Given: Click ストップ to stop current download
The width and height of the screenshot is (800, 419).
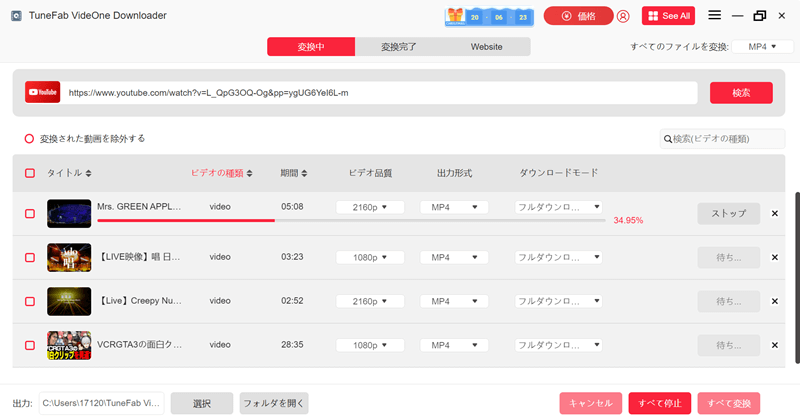Looking at the screenshot, I should pos(729,213).
